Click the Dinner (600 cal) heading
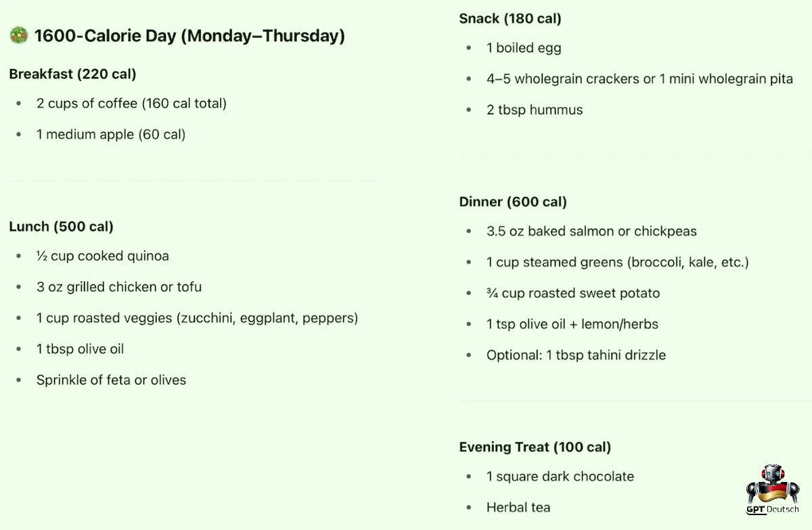Viewport: 812px width, 530px height. 513,202
